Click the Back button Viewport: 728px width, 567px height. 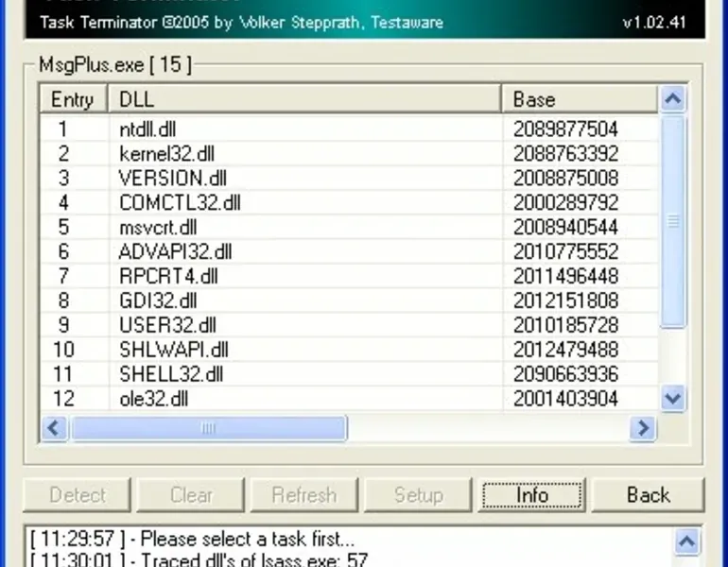[x=648, y=495]
